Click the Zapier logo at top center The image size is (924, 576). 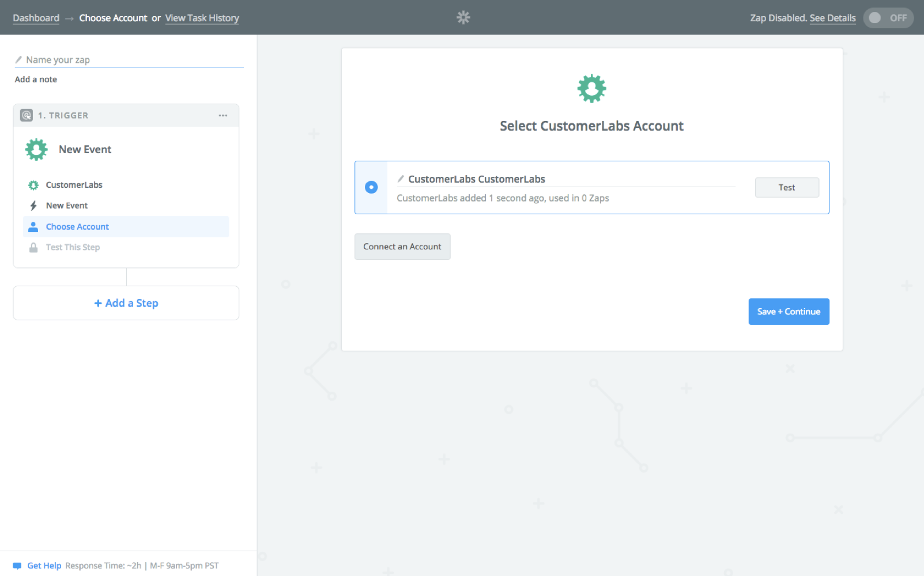point(463,18)
